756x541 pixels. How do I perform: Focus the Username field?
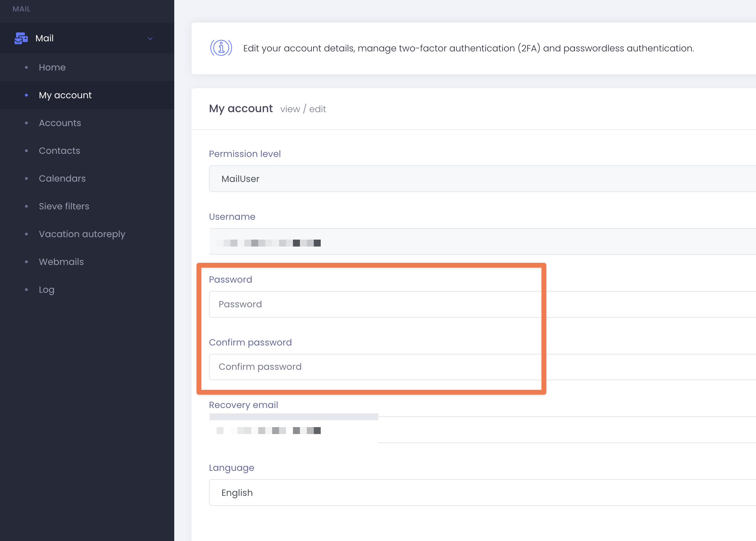(482, 242)
